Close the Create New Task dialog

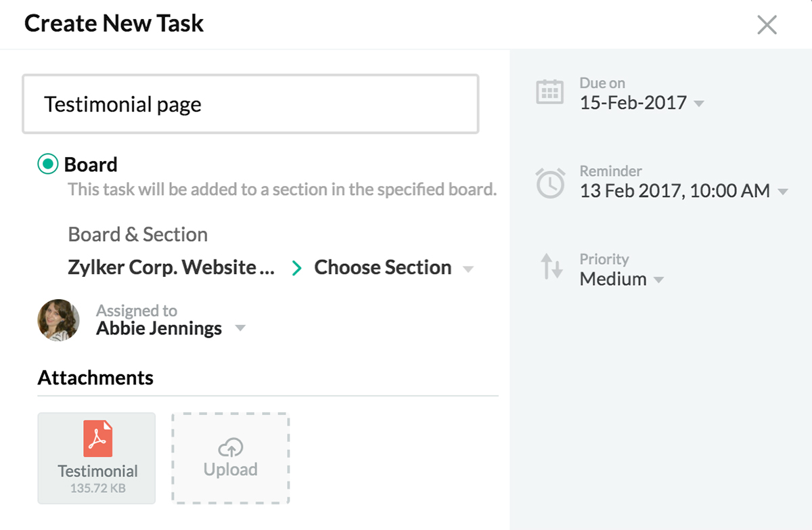coord(767,25)
